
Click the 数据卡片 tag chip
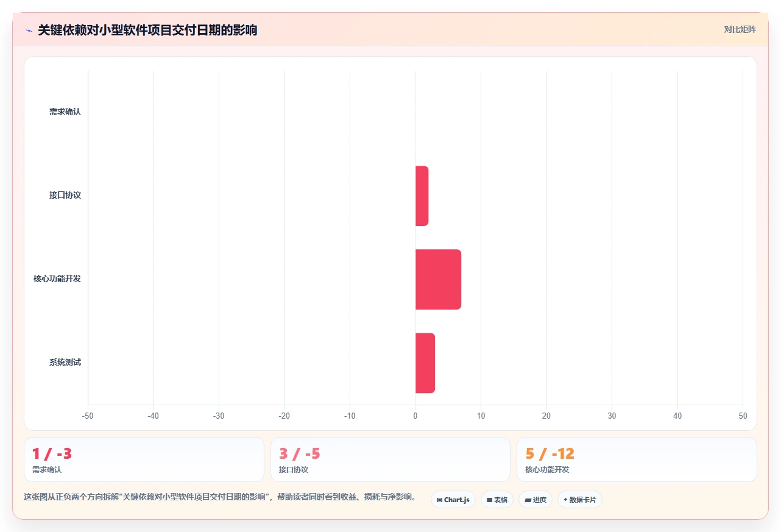(x=580, y=500)
